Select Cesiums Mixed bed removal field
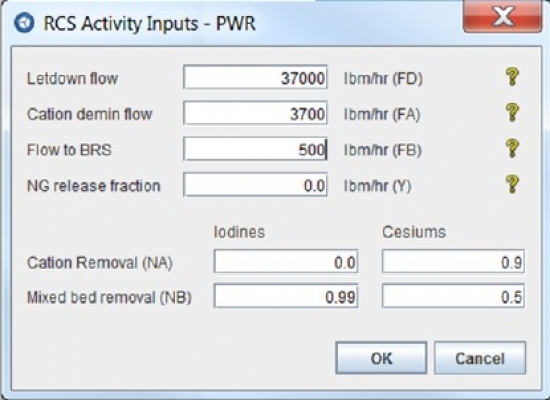The height and width of the screenshot is (400, 550). click(x=454, y=296)
